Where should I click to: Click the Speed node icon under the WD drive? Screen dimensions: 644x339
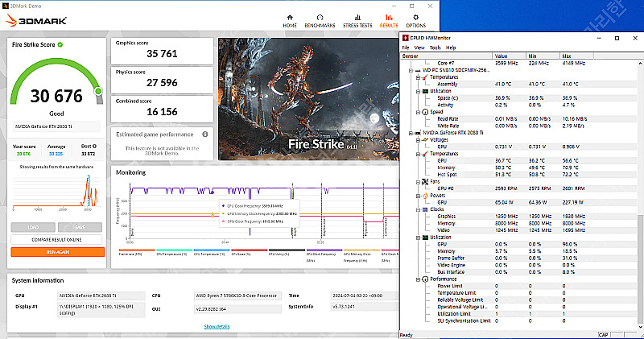(425, 112)
